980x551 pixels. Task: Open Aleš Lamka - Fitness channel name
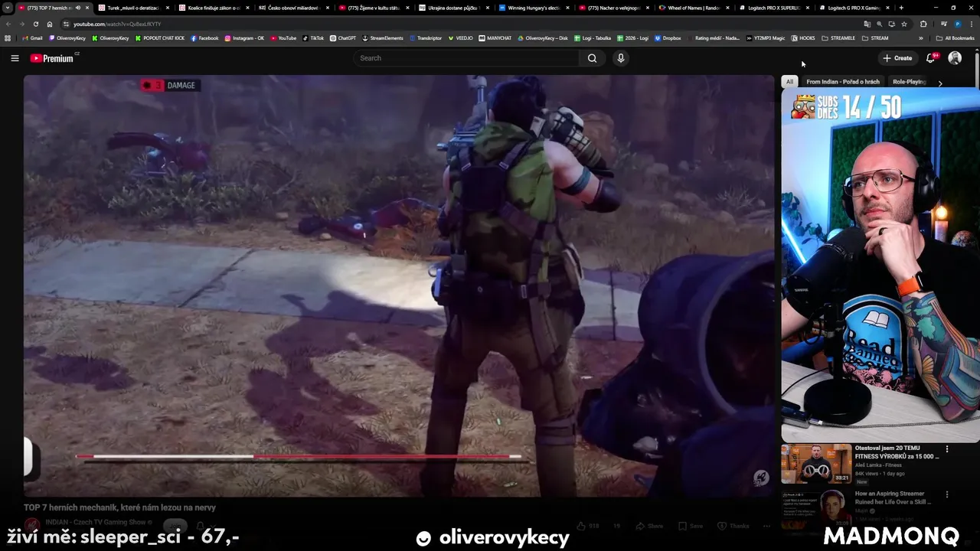878,465
